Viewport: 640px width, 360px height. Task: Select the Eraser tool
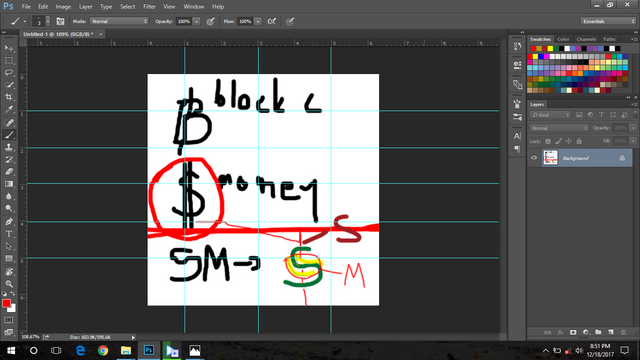pyautogui.click(x=9, y=171)
